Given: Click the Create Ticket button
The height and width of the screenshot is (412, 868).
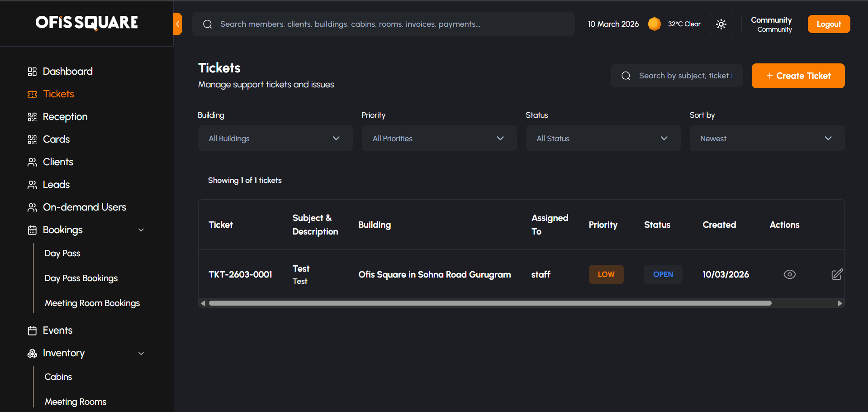Looking at the screenshot, I should pos(798,76).
